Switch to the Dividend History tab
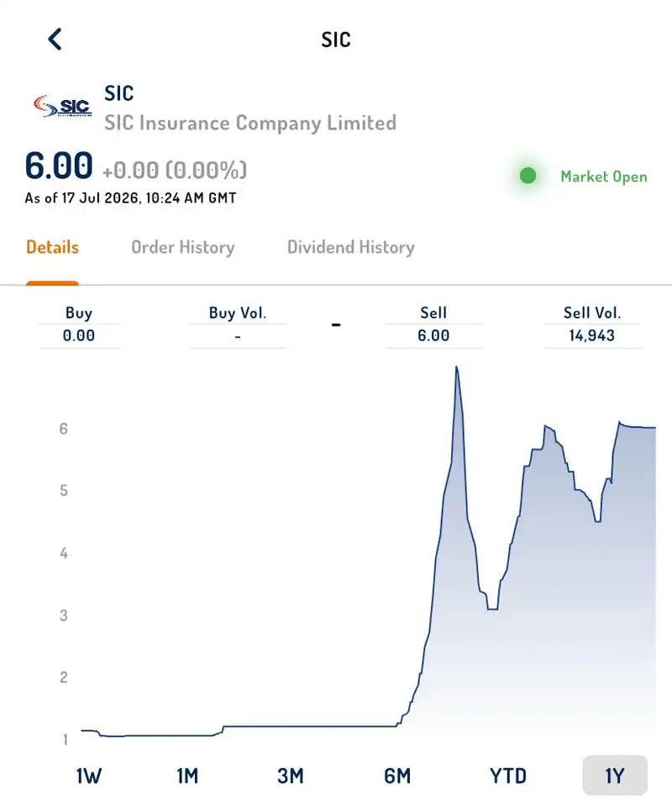Viewport: 672px width, 799px height. pos(351,247)
